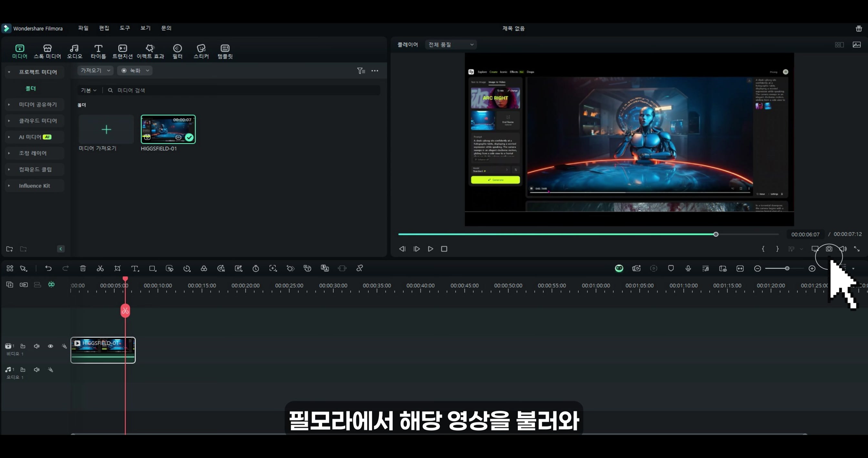Split clip with scissors tool
This screenshot has height=458, width=868.
point(100,268)
